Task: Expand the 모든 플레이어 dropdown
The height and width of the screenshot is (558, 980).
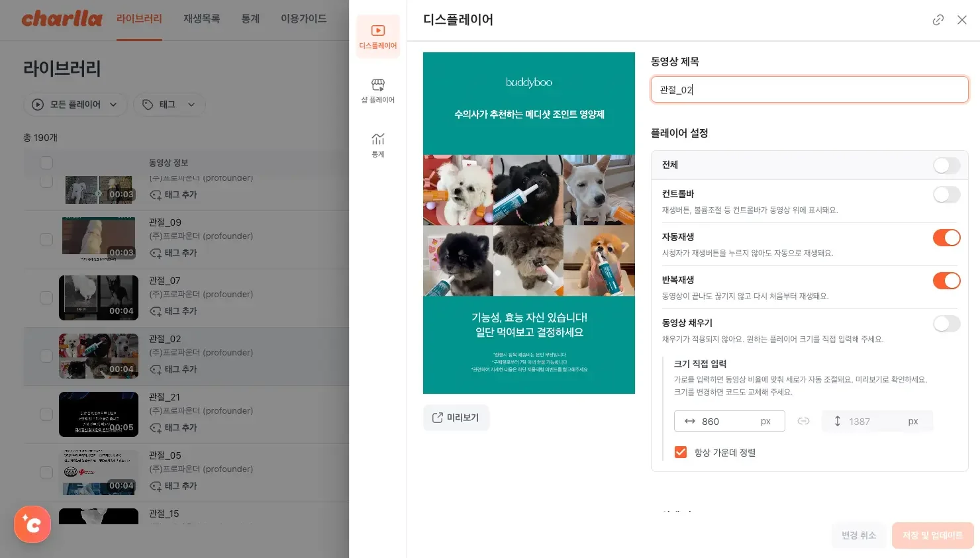Action: [x=75, y=105]
